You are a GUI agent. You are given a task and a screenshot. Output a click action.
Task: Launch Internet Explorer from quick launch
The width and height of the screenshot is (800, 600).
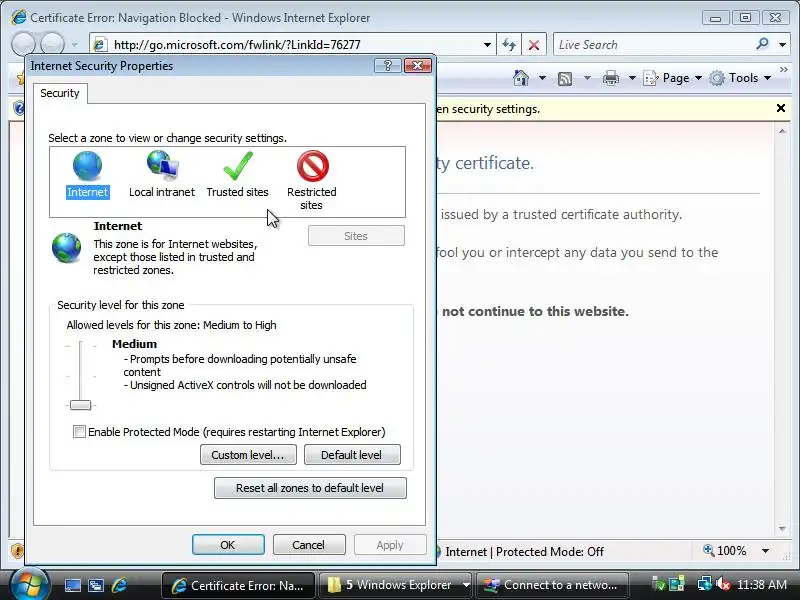[119, 585]
